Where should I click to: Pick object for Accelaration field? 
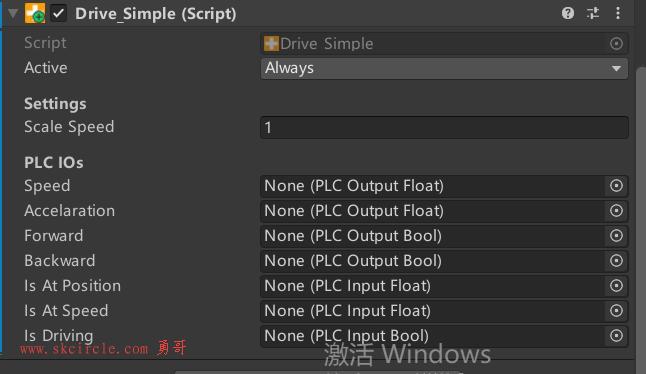(x=616, y=211)
